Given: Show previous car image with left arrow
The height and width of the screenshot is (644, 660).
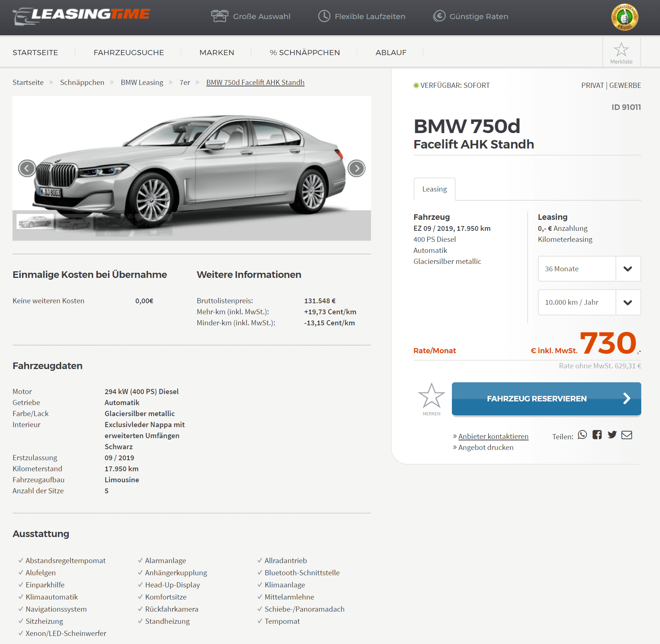Looking at the screenshot, I should 27,168.
